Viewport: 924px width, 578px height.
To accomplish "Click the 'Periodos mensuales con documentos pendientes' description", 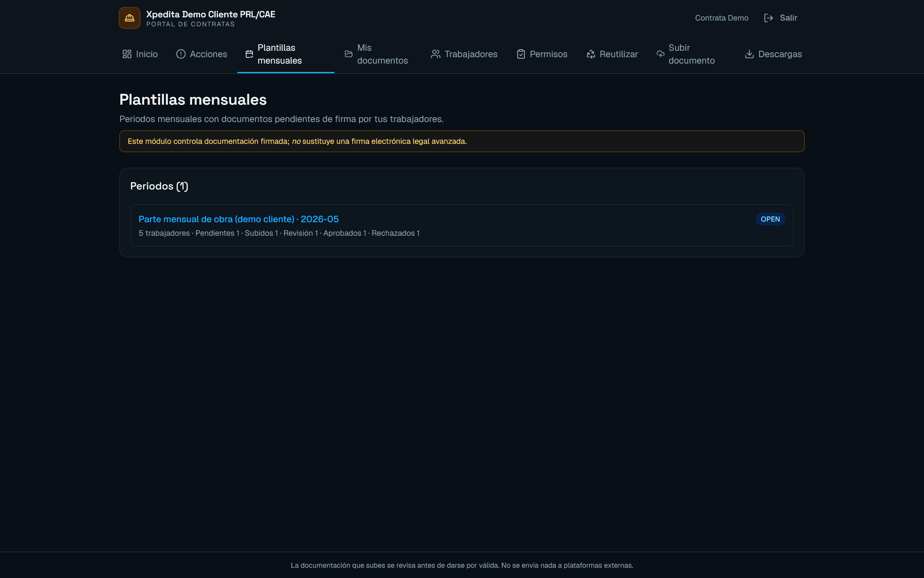I will point(281,119).
